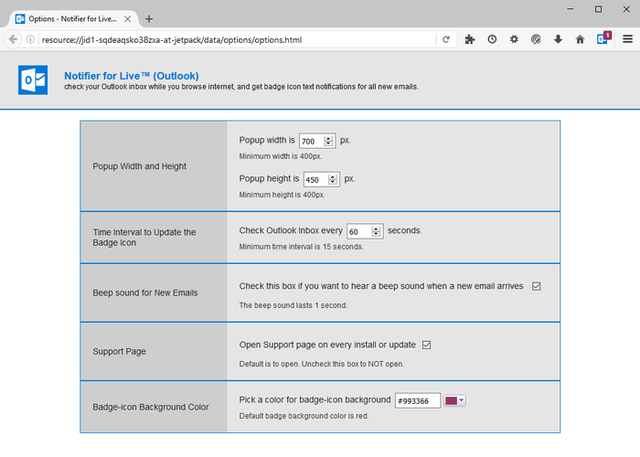Click the beep sound lasts 1 second note
Image resolution: width=640 pixels, height=457 pixels.
click(x=293, y=305)
